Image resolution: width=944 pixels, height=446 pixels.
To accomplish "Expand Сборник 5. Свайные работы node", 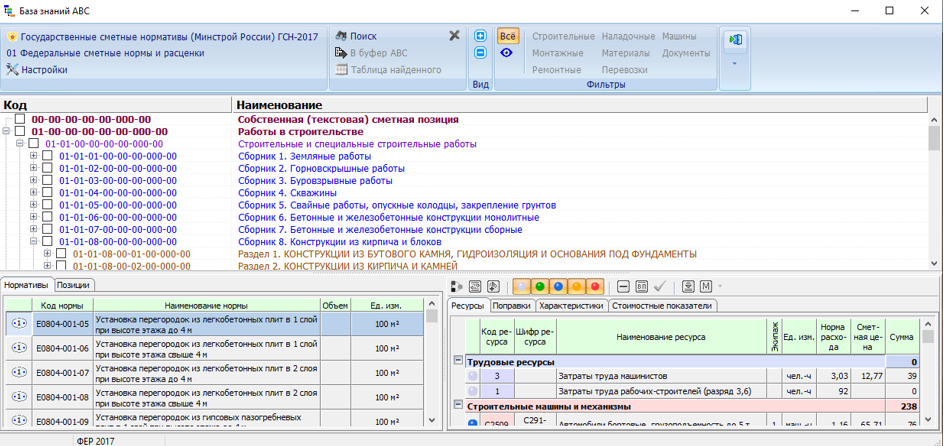I will pyautogui.click(x=34, y=205).
